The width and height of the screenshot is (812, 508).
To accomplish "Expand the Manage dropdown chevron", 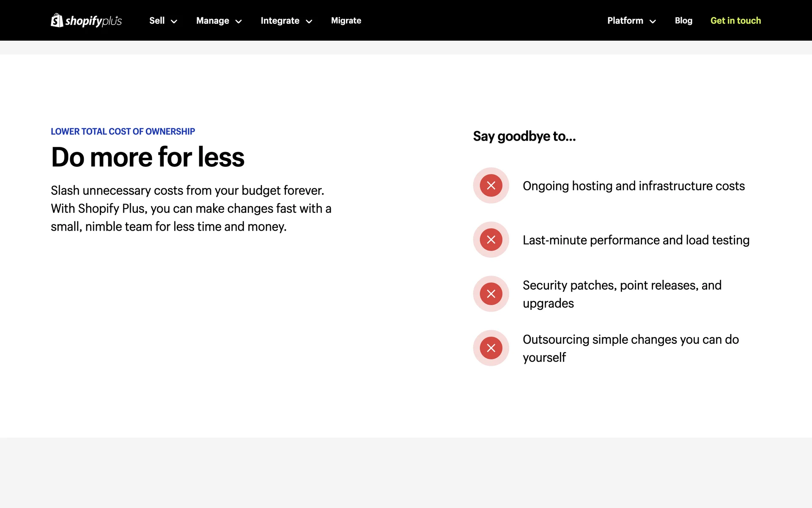I will point(239,21).
